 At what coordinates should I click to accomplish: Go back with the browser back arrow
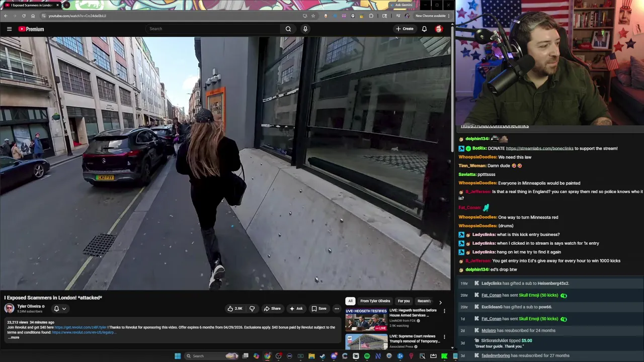coord(6,16)
